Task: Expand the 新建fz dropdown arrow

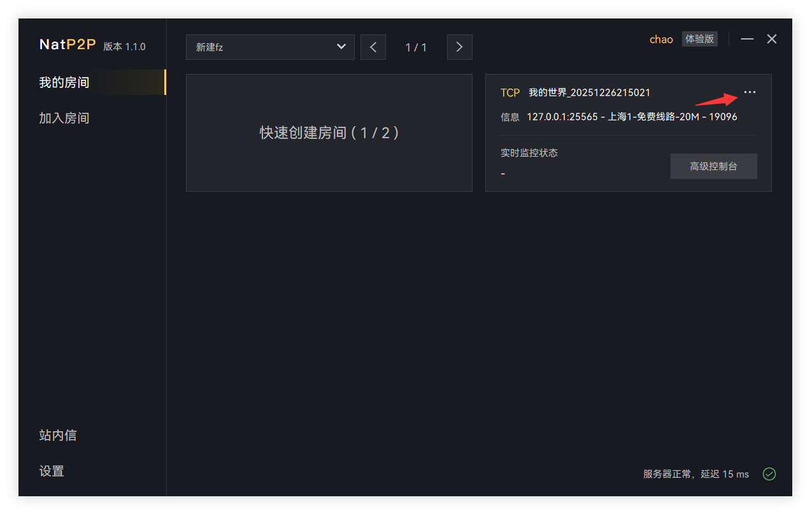Action: point(341,47)
